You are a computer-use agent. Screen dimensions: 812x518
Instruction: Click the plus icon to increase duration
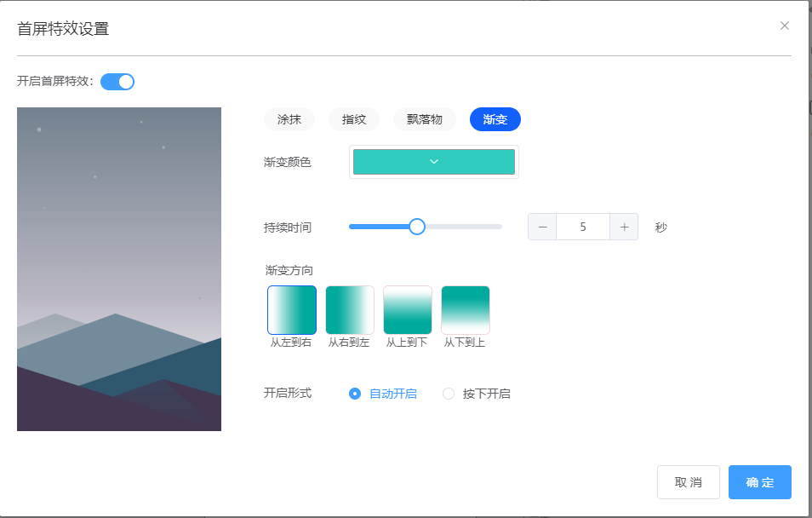624,227
